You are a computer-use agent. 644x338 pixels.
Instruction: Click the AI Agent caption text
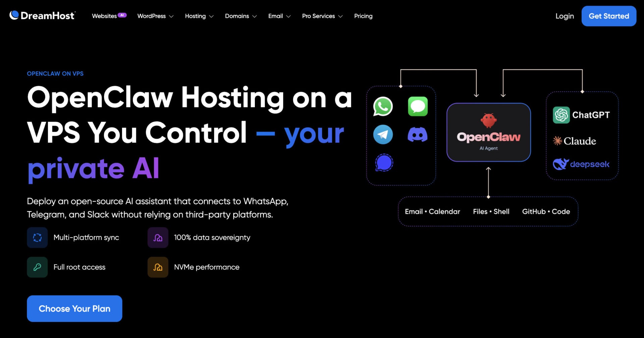point(489,148)
